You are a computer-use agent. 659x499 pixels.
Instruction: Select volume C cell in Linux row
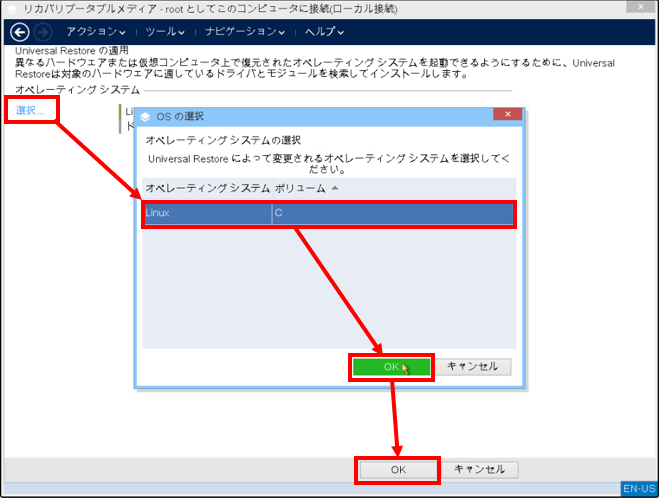pyautogui.click(x=393, y=213)
